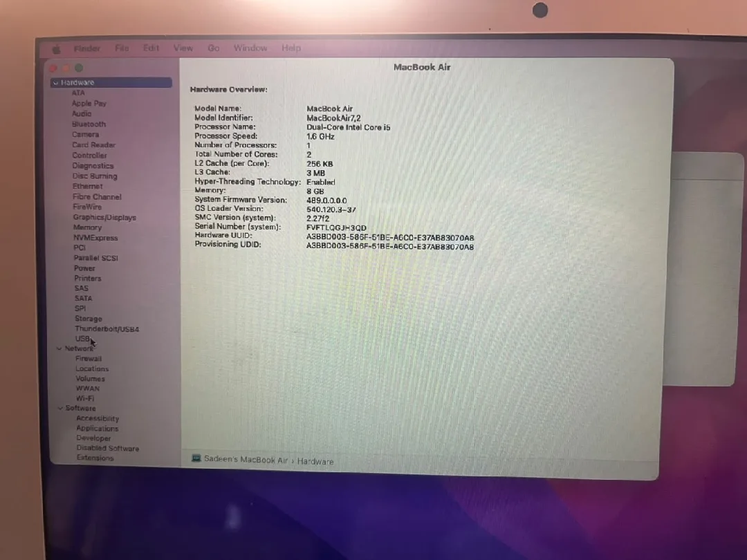Open the Apple menu
The height and width of the screenshot is (560, 747).
pos(56,49)
